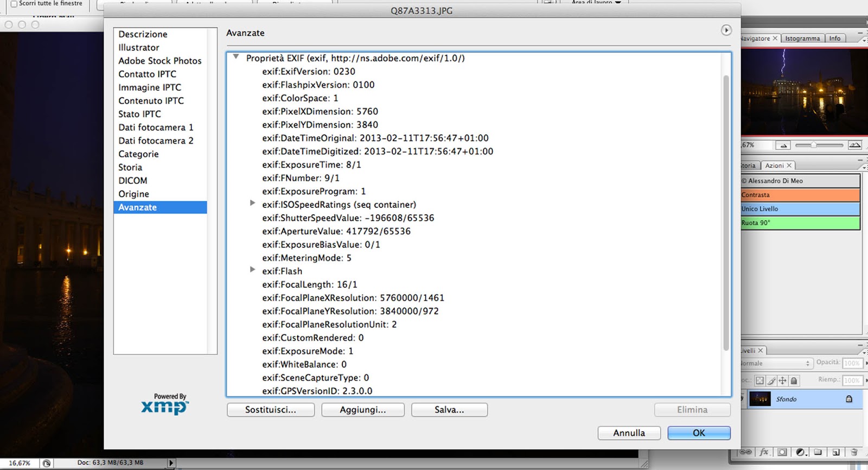Select Origine in the sidebar
This screenshot has height=470, width=868.
click(x=160, y=194)
